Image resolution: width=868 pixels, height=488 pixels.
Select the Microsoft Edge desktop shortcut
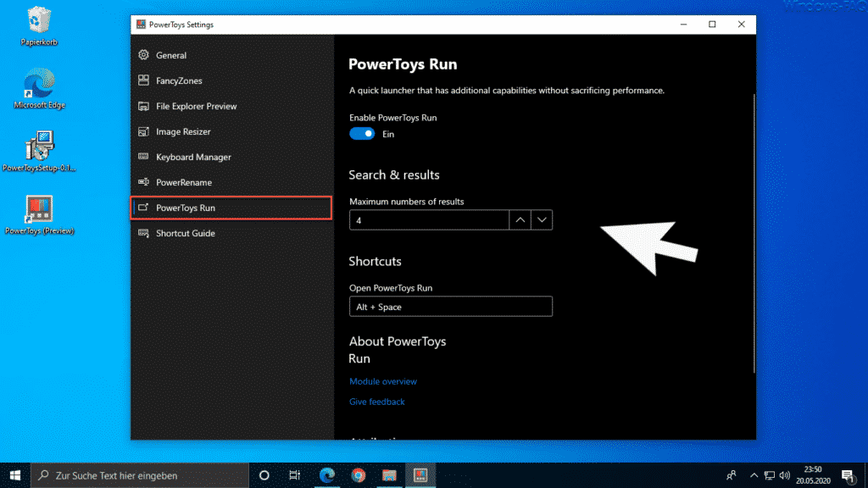(x=39, y=88)
